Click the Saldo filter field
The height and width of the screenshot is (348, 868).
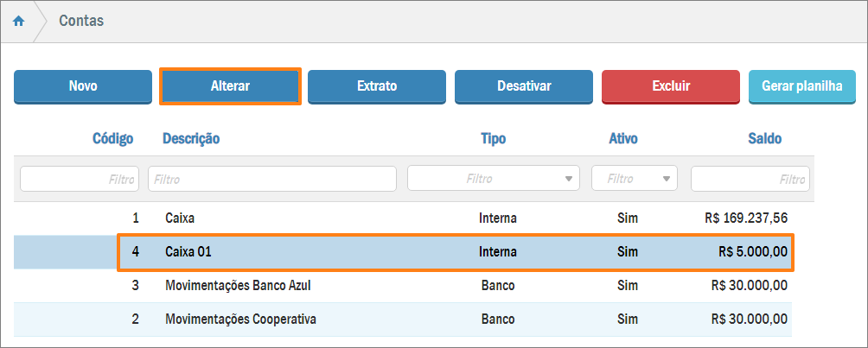[x=750, y=179]
